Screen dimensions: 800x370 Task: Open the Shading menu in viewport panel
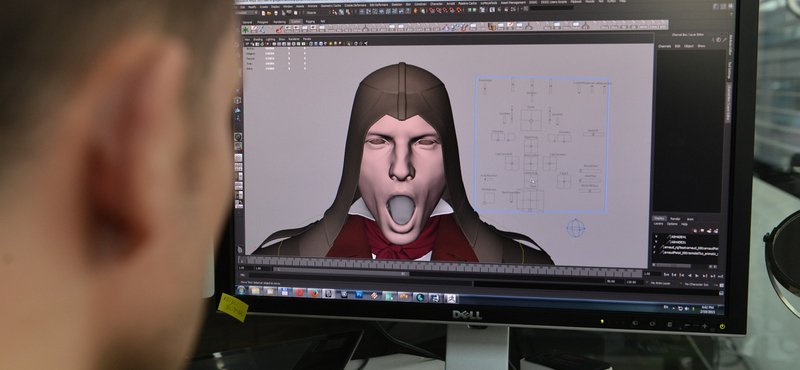258,39
